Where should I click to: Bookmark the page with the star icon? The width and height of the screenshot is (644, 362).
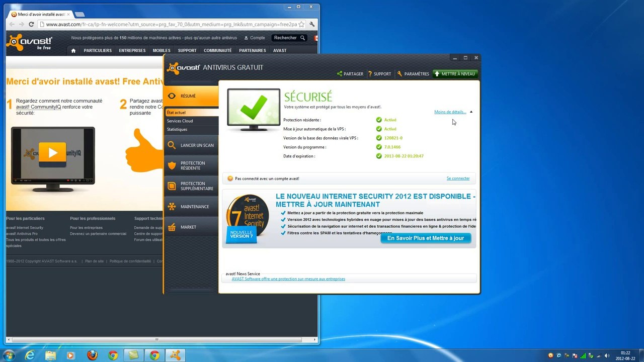point(301,24)
